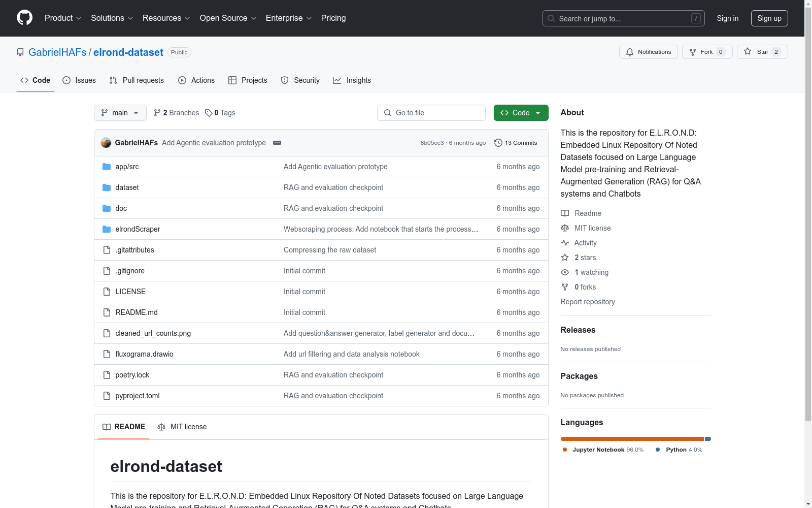Click the watching eye icon
This screenshot has width=812, height=508.
coord(565,272)
